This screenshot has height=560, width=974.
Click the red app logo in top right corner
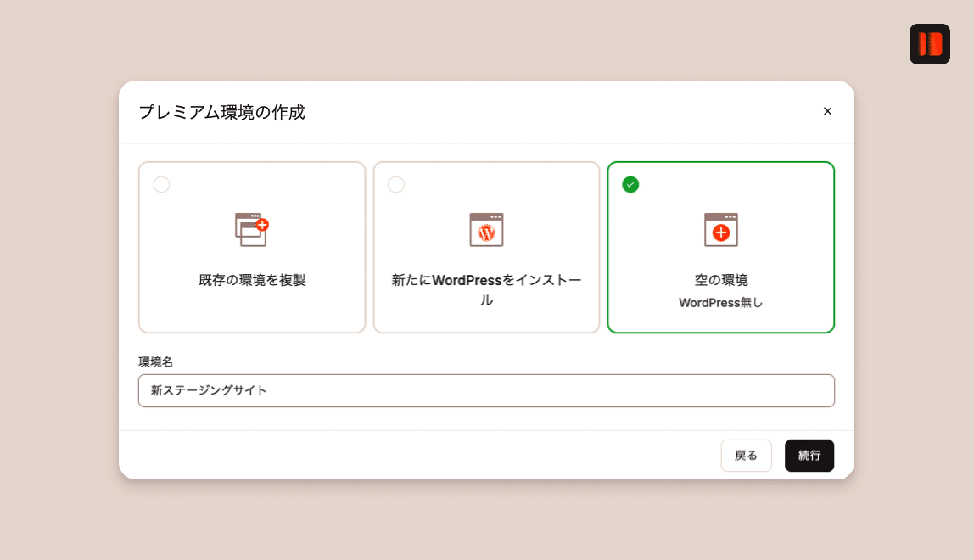(x=930, y=44)
